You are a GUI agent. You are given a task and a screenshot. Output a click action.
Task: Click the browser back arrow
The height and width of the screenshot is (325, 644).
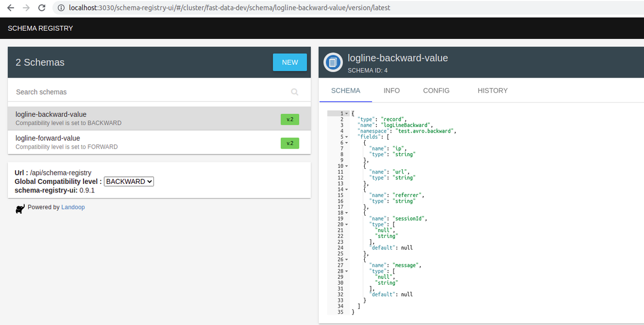[10, 8]
